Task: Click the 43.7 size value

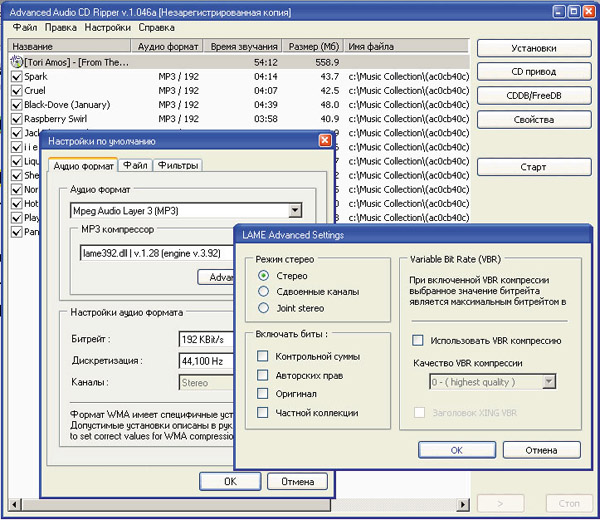Action: [x=330, y=77]
